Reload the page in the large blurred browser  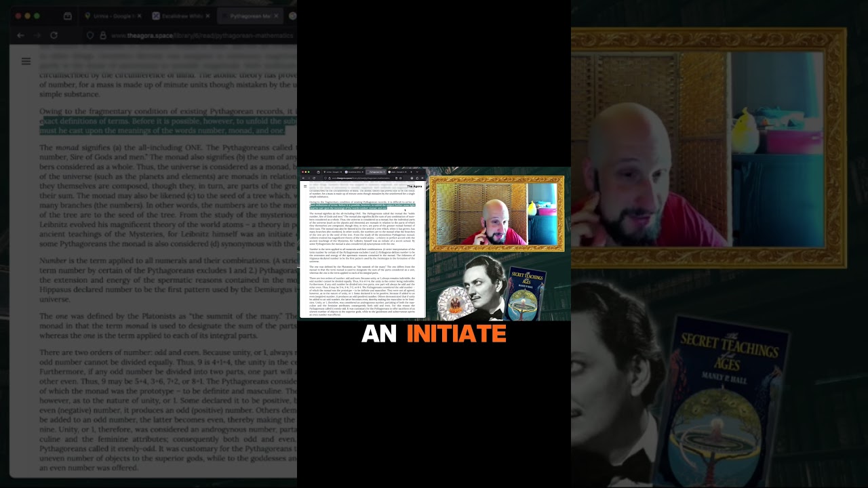click(54, 35)
